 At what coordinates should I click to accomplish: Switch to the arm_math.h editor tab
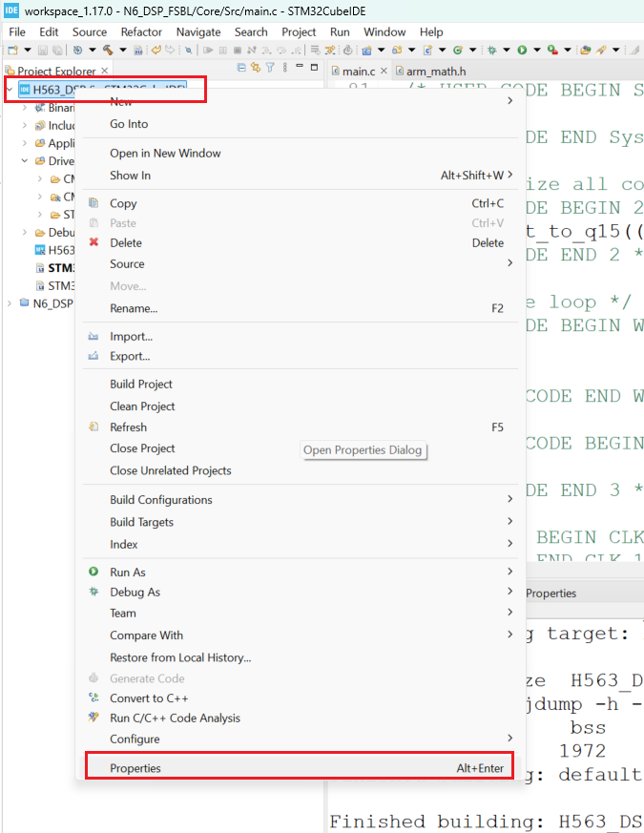(430, 72)
